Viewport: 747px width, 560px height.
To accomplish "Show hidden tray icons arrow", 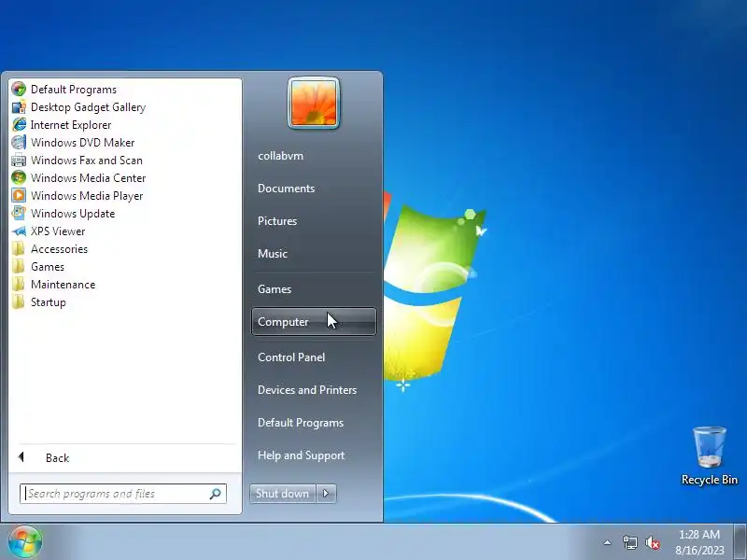I will [608, 542].
